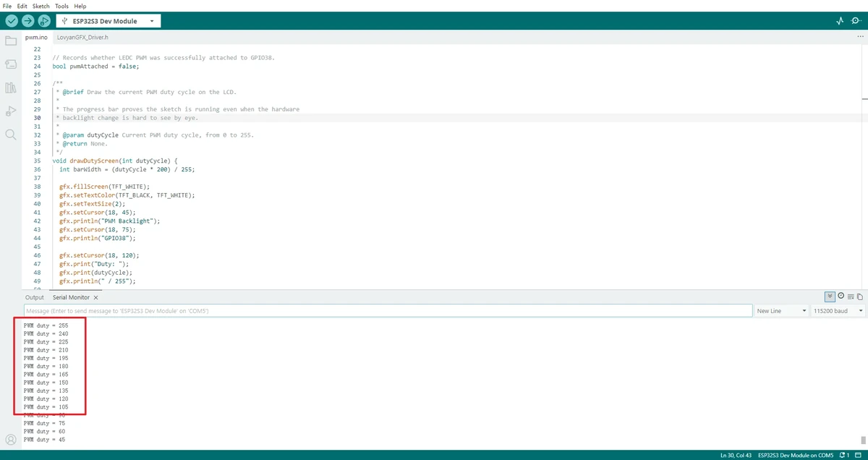The width and height of the screenshot is (868, 460).
Task: Click the Serial Monitor vertical scrollbar thumb
Action: point(862,440)
